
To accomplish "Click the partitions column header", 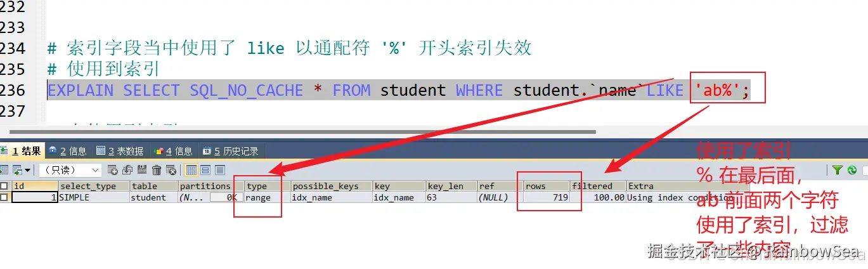I will pyautogui.click(x=211, y=186).
